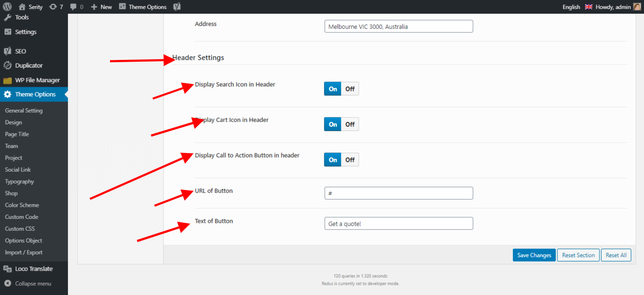This screenshot has height=295, width=644.
Task: Turn off Display Search Icon in Header
Action: [x=350, y=89]
